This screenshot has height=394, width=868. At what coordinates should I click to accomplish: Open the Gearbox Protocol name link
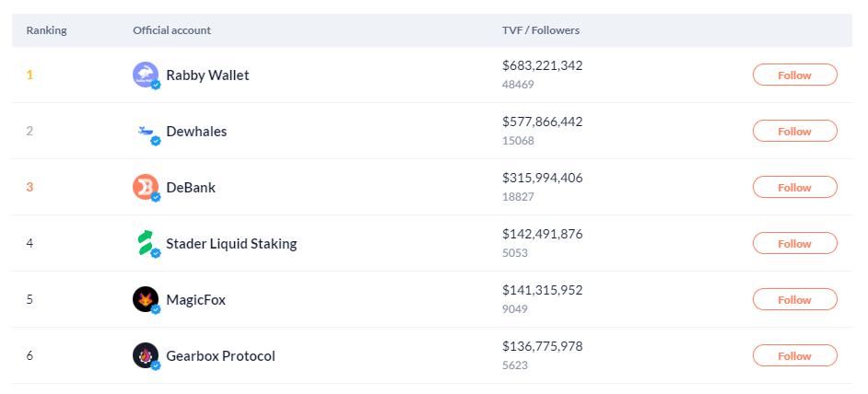coord(220,356)
